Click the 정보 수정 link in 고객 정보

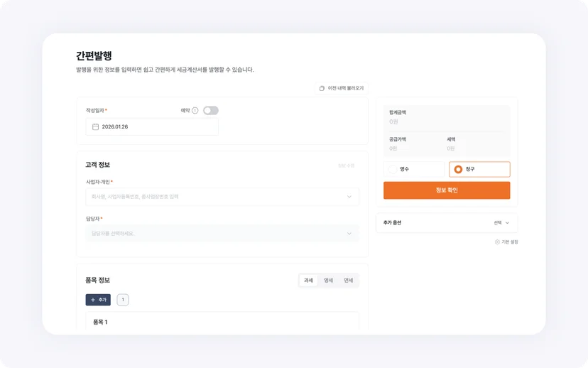[x=346, y=166]
